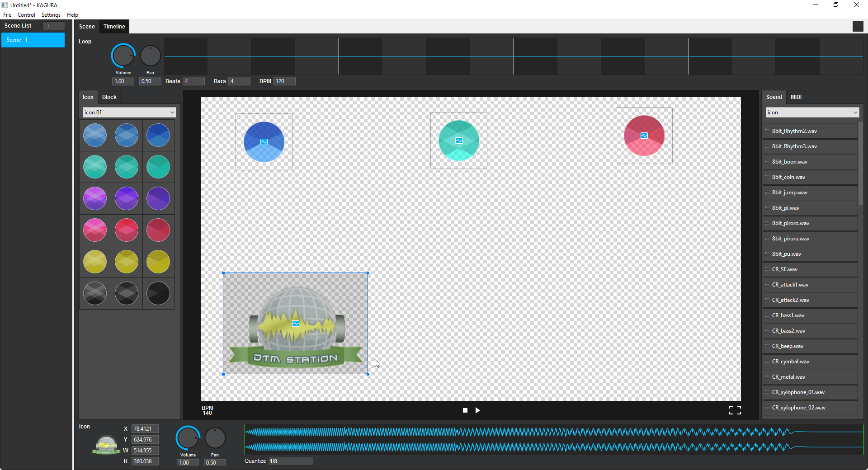This screenshot has height=470, width=868.
Task: Click the dark square button at top right
Action: 858,26
